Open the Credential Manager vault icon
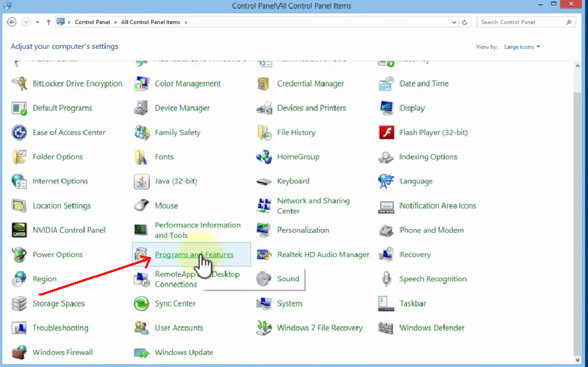This screenshot has height=367, width=588. (263, 84)
